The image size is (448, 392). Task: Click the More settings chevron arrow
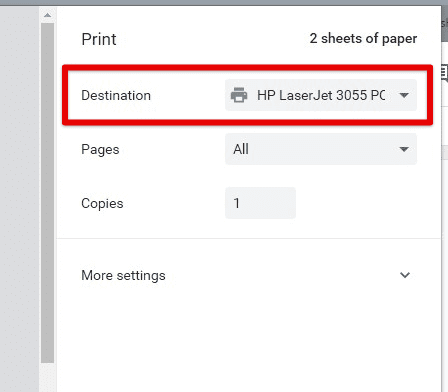pyautogui.click(x=405, y=275)
